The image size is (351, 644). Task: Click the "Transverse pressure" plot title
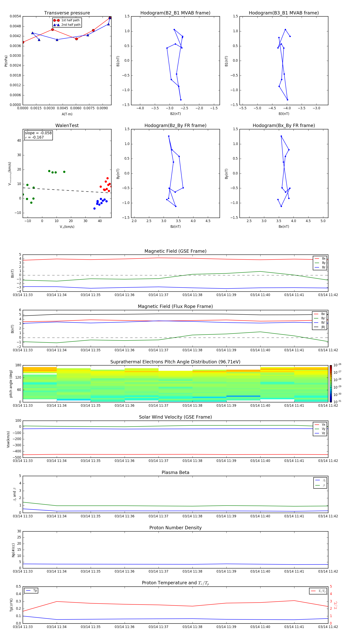click(67, 13)
